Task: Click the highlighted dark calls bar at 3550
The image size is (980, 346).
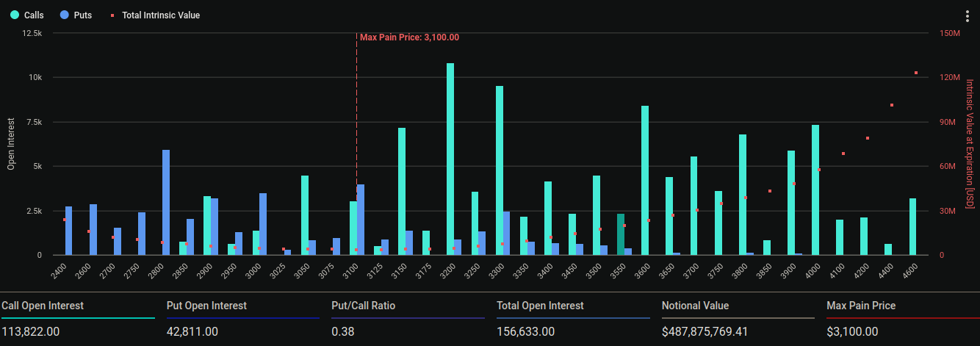Action: click(x=621, y=234)
